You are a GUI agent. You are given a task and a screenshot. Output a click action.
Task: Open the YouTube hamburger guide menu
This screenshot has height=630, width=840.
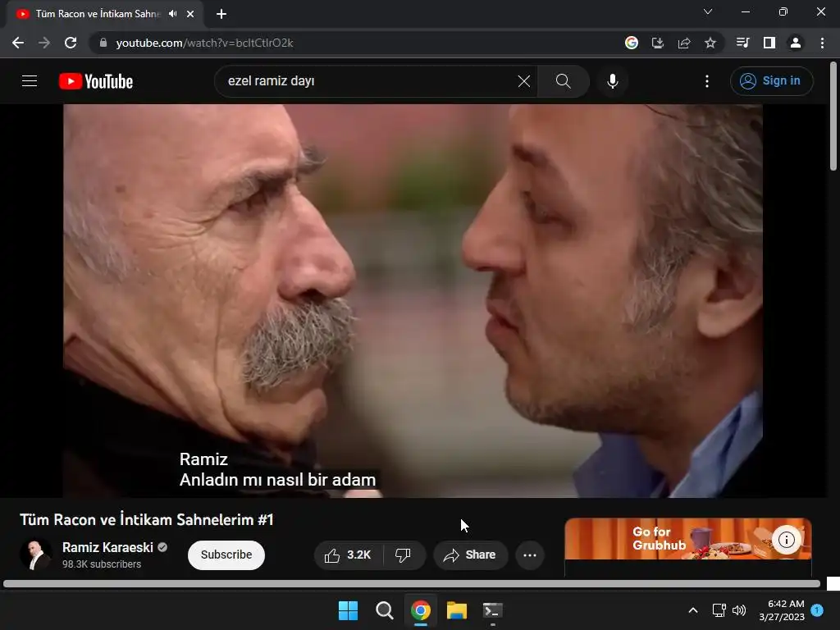(30, 81)
